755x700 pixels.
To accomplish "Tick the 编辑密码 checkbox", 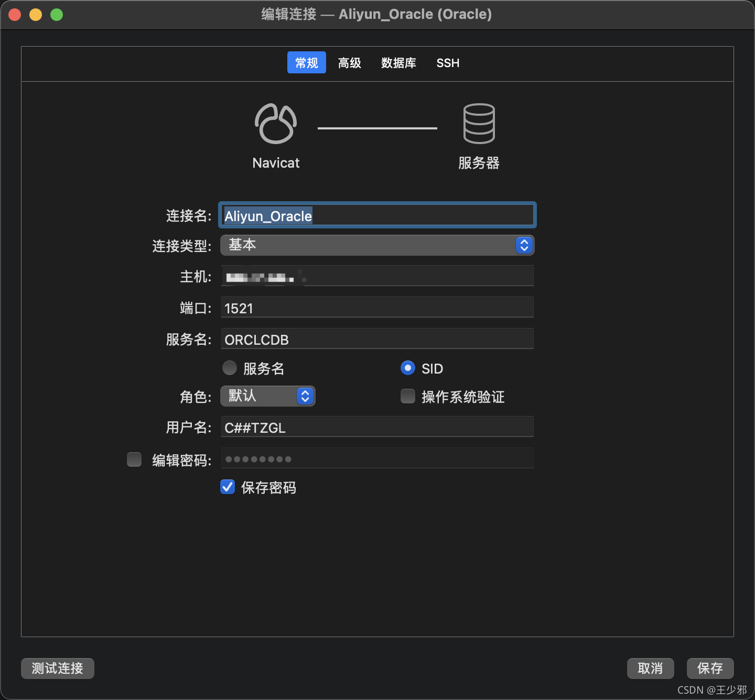I will pos(134,460).
